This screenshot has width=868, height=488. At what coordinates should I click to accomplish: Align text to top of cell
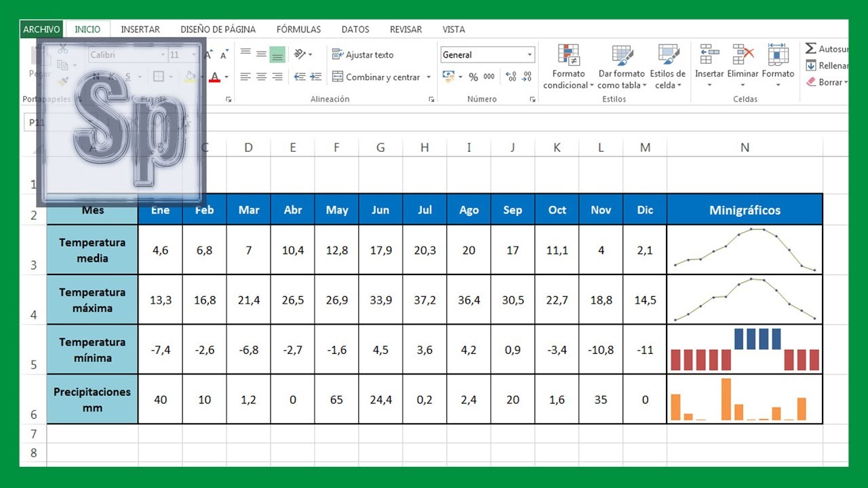(245, 54)
